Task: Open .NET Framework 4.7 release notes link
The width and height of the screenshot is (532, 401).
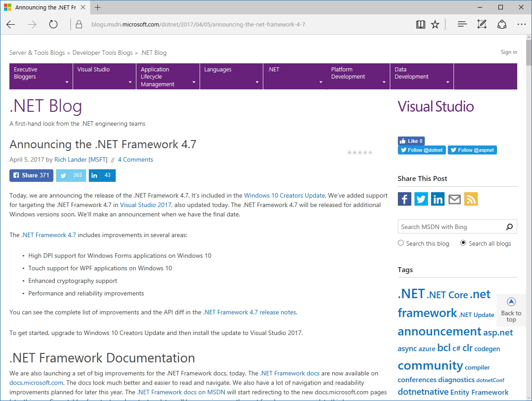Action: [249, 313]
